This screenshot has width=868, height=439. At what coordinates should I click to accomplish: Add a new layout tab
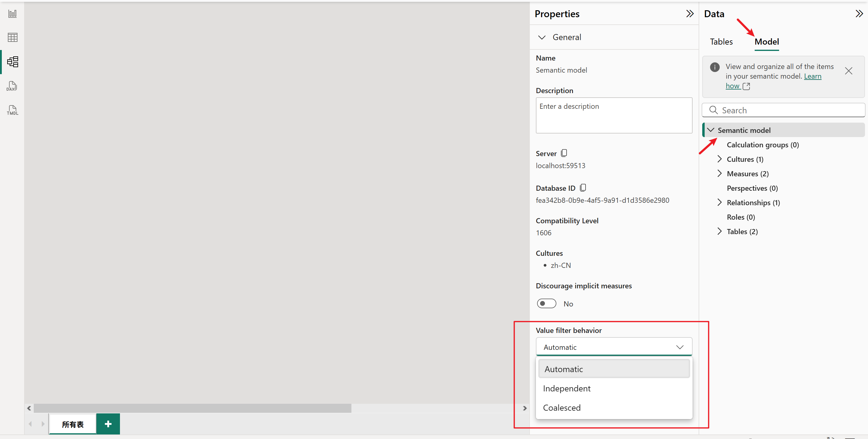(x=108, y=424)
